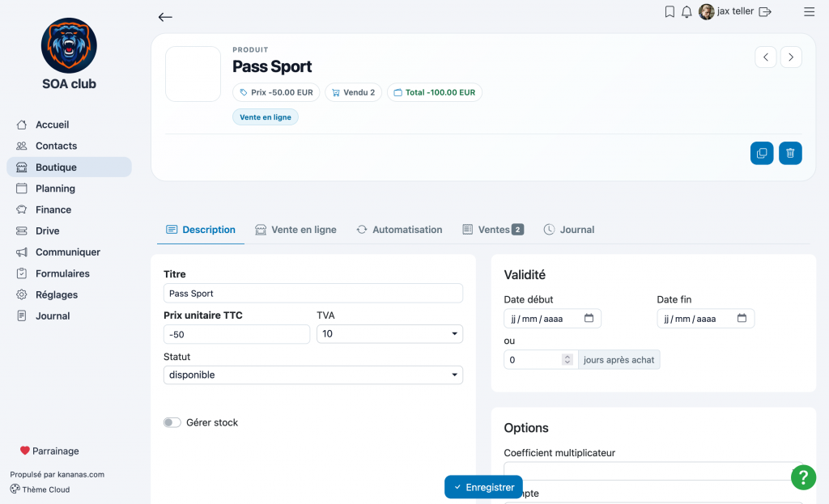Click the logout icon
The image size is (829, 504).
[765, 11]
